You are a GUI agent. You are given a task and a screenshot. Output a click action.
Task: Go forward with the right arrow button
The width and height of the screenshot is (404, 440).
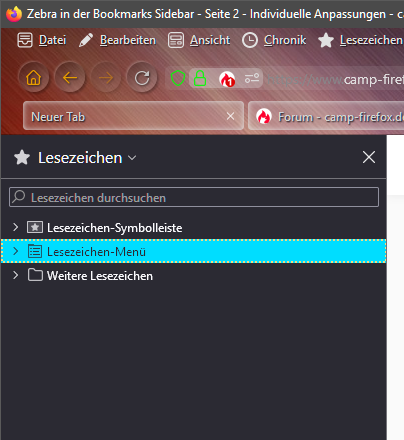106,78
